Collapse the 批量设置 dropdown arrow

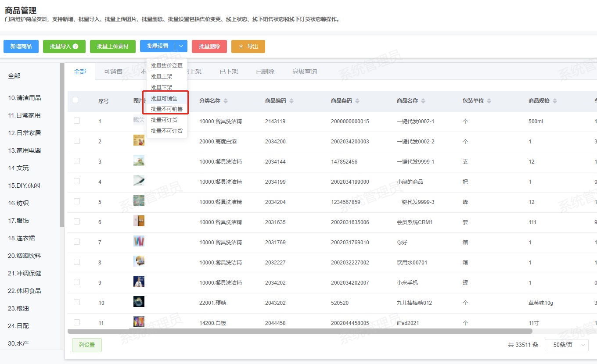point(181,46)
